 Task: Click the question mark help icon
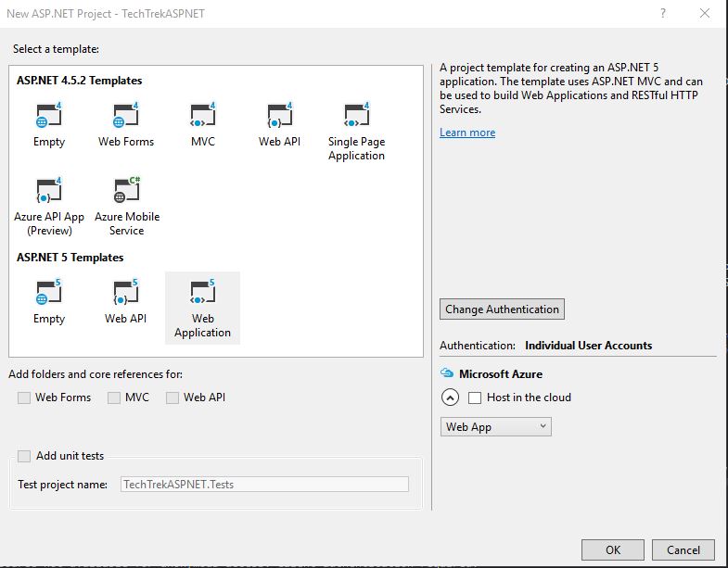(x=663, y=13)
